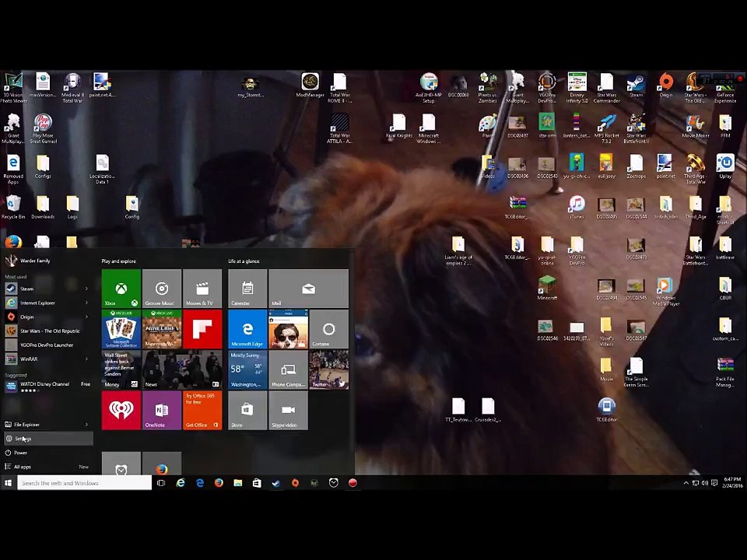Open the Movies & TV tile
Screen dimensions: 747x560
coord(202,288)
